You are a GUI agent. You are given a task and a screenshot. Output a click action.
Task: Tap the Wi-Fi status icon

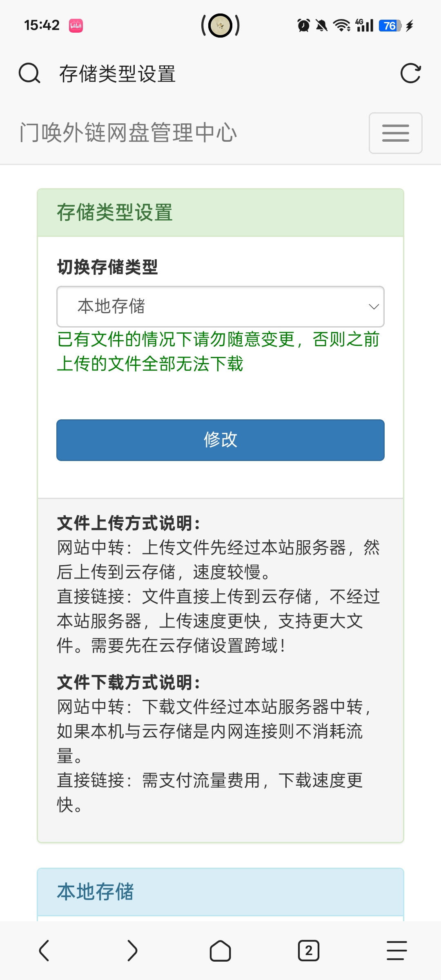[341, 26]
